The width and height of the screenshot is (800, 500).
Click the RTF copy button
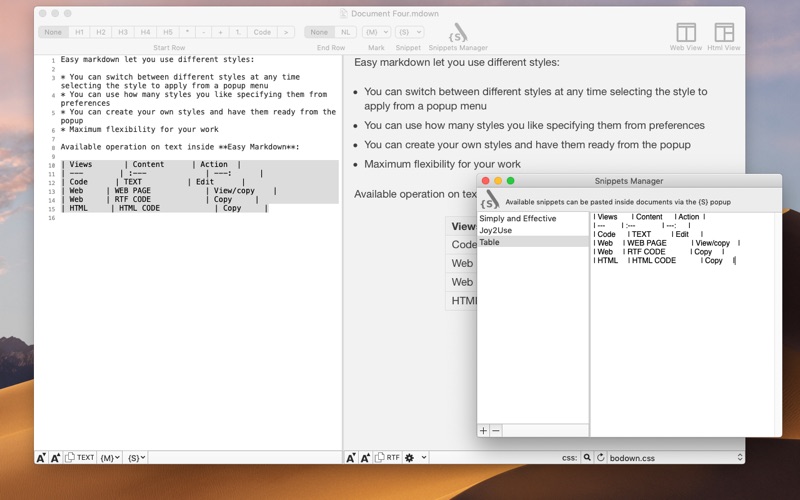tap(388, 458)
